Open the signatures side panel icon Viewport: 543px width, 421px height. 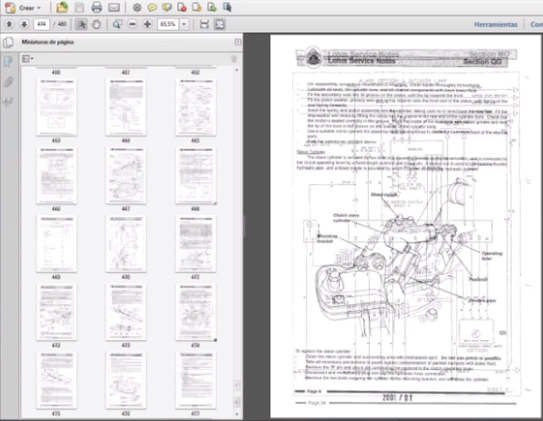pyautogui.click(x=8, y=101)
